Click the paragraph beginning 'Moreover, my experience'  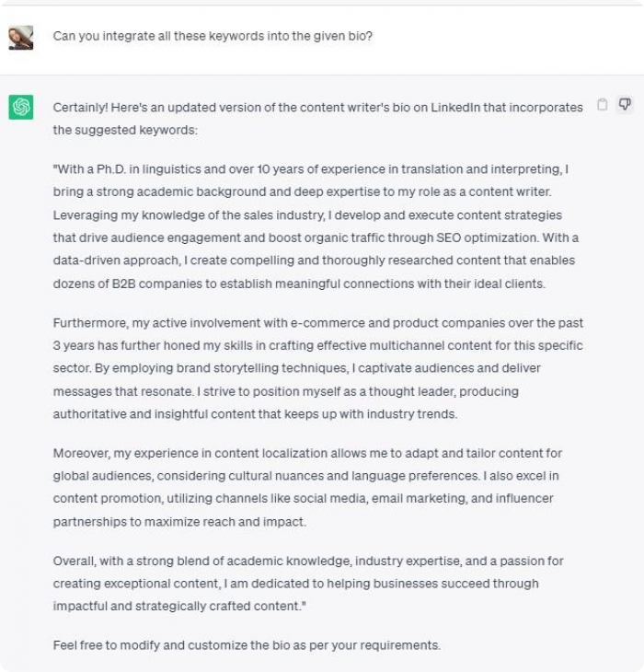click(307, 487)
